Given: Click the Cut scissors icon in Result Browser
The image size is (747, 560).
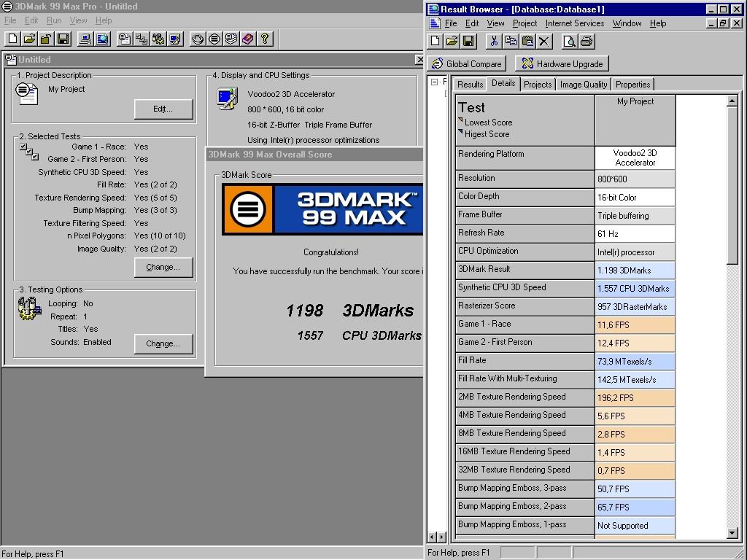Looking at the screenshot, I should tap(494, 41).
